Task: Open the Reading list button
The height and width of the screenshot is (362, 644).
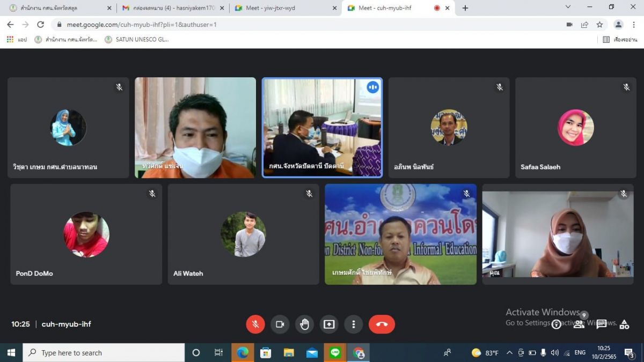Action: coord(620,39)
